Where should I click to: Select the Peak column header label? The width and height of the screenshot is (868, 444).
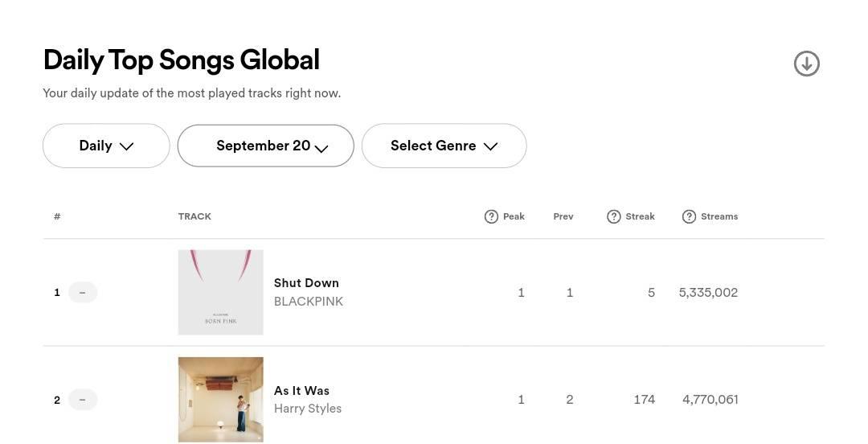tap(514, 216)
